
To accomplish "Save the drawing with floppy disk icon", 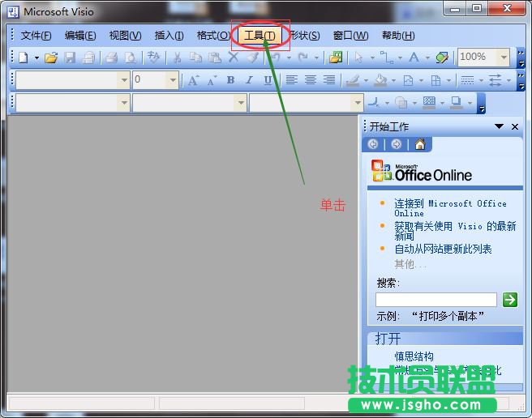I will pyautogui.click(x=70, y=58).
